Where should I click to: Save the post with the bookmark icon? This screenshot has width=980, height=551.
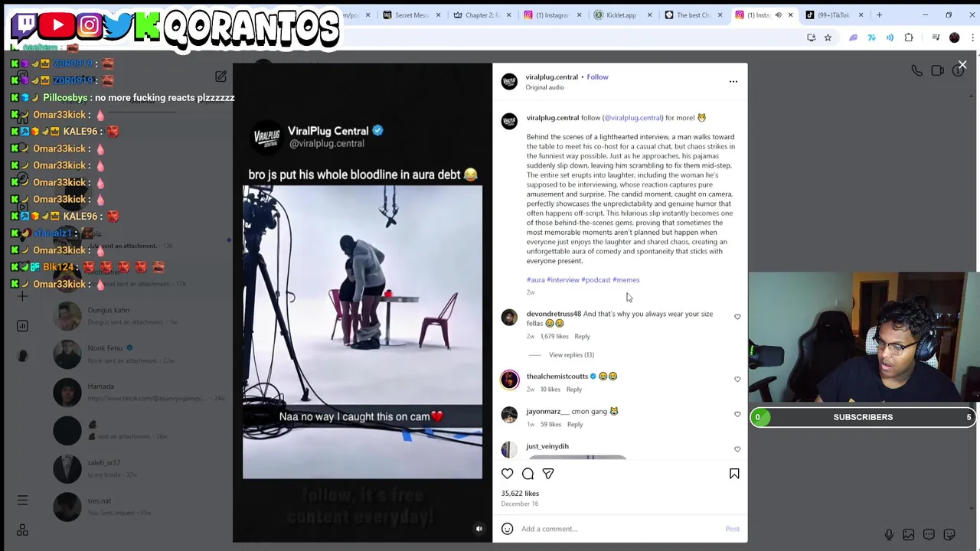tap(734, 474)
